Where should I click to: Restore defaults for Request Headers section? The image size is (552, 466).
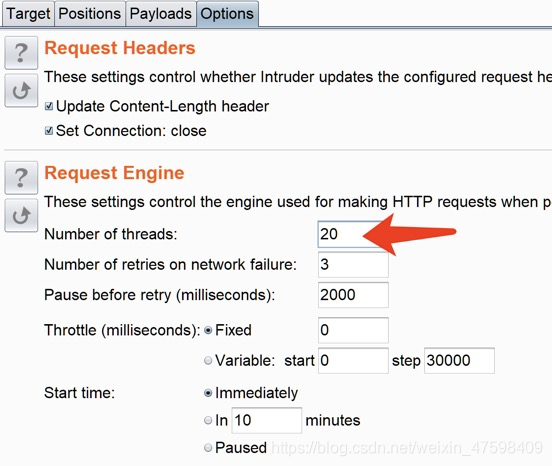tap(21, 90)
